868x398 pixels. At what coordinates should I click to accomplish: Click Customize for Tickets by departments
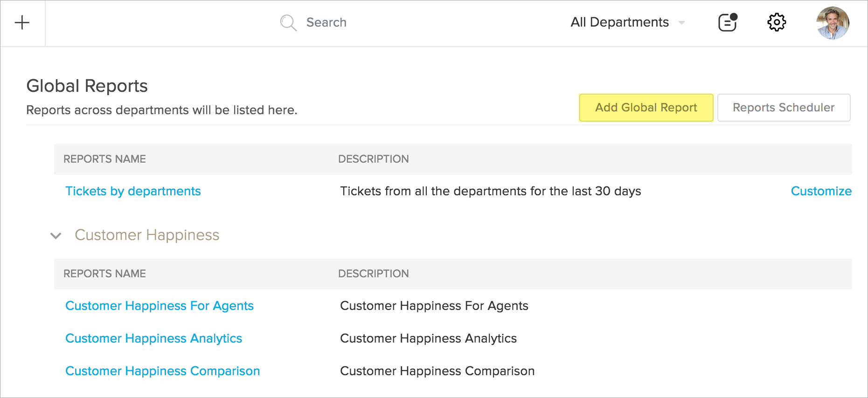point(821,191)
